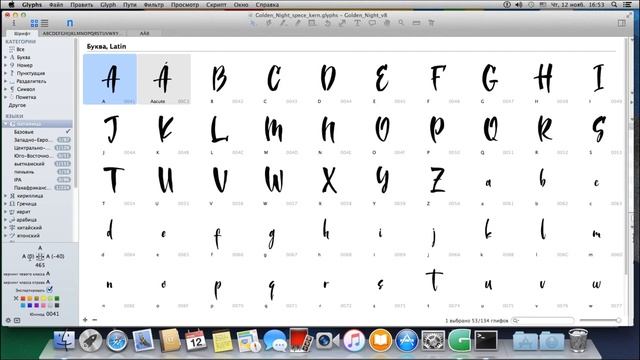Screen dimensions: 640x360
Task: Click the sidebar vertical scrollbar
Action: (76, 114)
